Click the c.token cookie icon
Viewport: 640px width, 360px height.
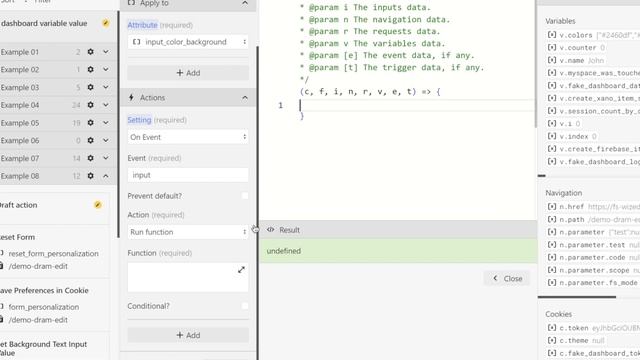551,328
